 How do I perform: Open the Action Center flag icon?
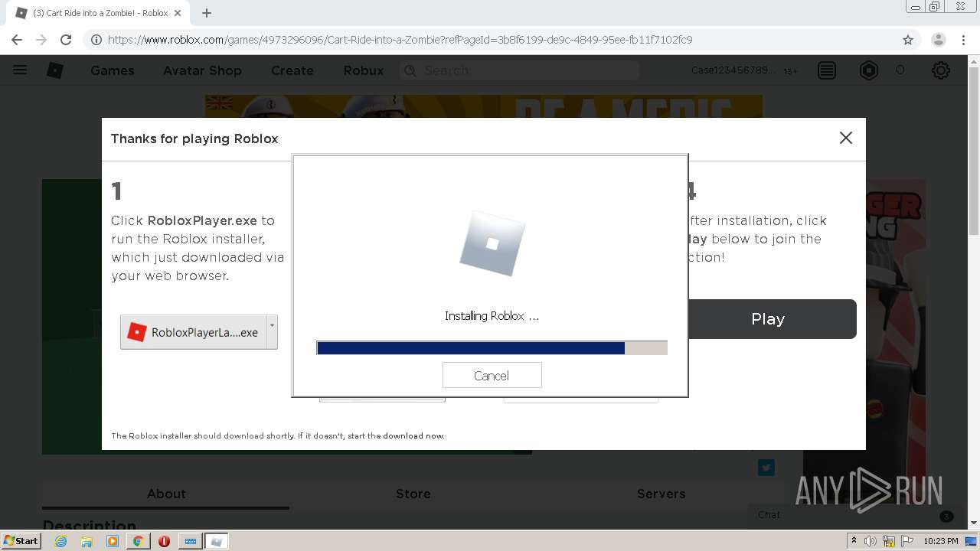(906, 541)
